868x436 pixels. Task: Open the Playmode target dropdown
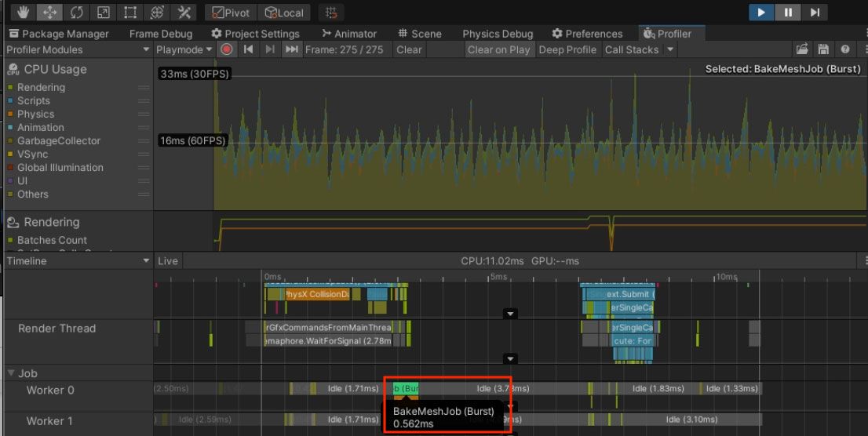pyautogui.click(x=184, y=50)
